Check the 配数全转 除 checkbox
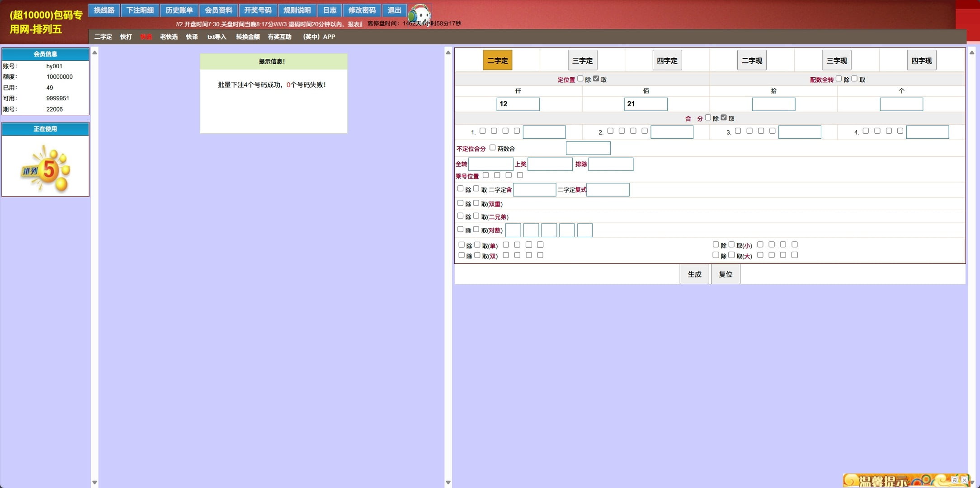The width and height of the screenshot is (980, 488). (839, 79)
